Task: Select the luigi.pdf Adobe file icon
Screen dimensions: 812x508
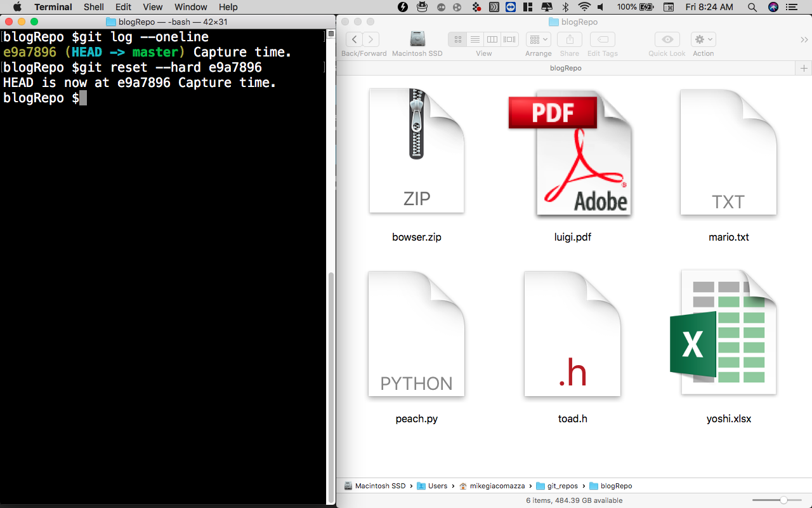Action: coord(572,154)
